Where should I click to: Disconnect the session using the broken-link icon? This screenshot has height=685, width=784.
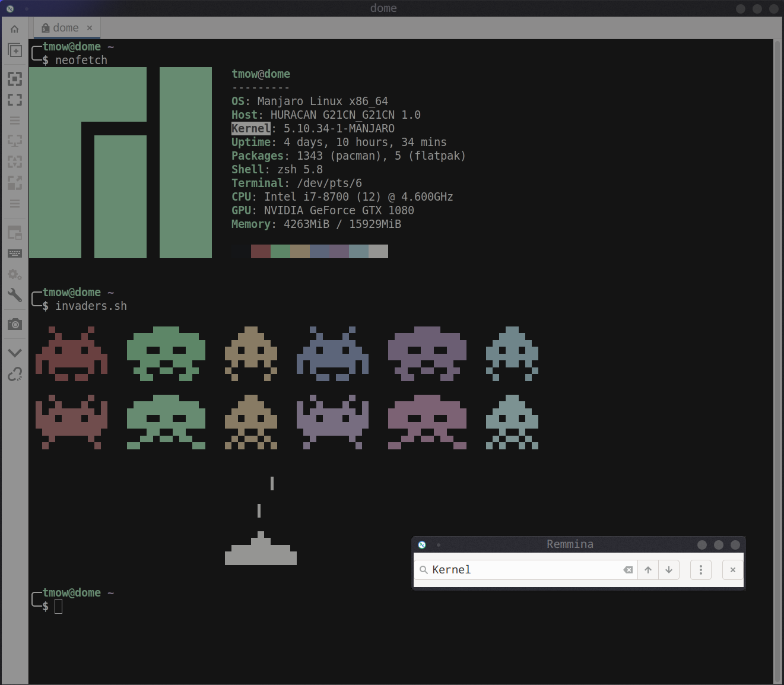[x=14, y=374]
